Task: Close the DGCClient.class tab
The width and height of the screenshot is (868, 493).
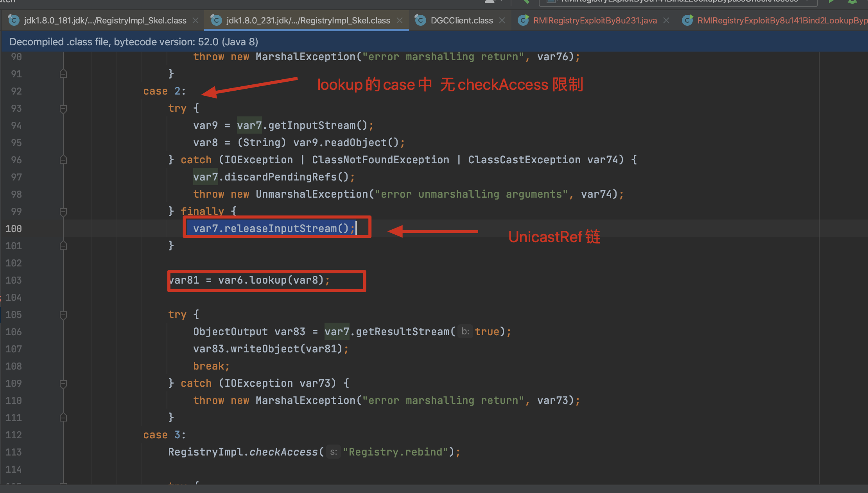Action: tap(502, 20)
